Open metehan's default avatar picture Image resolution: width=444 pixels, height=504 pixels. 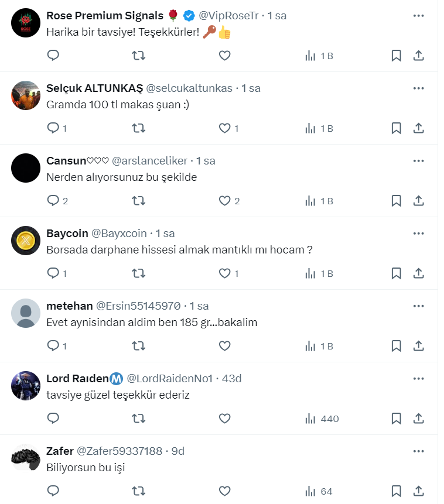(26, 313)
